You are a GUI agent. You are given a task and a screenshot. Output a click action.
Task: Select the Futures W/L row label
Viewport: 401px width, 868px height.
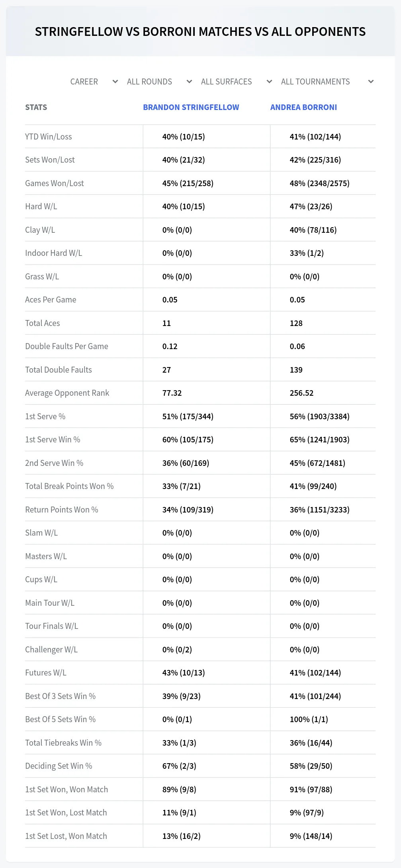[x=46, y=673]
